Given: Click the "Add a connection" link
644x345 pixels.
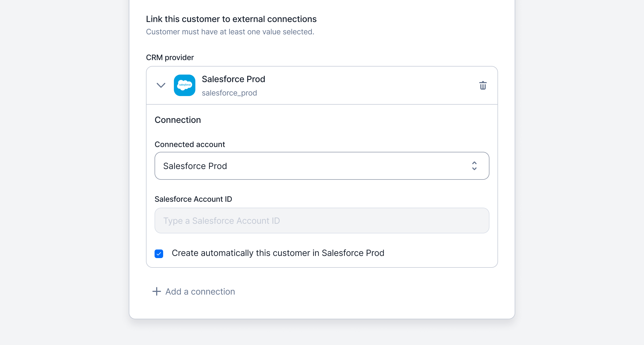Looking at the screenshot, I should pyautogui.click(x=200, y=292).
